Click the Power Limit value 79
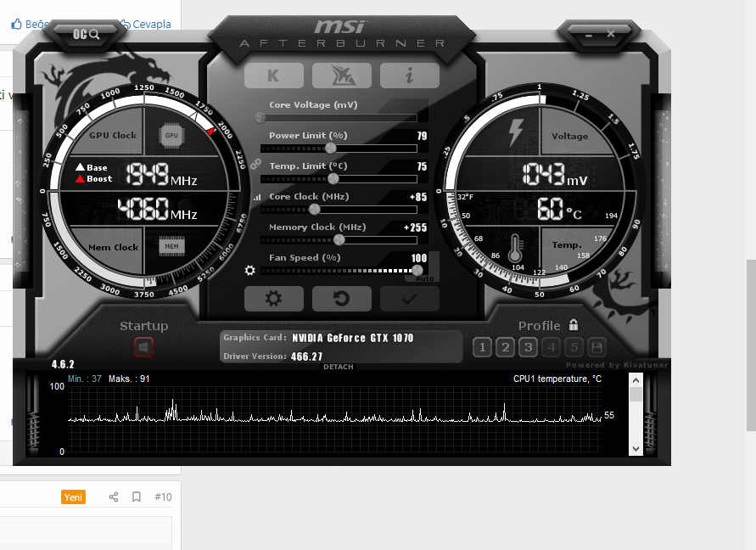756x550 pixels. (x=422, y=136)
